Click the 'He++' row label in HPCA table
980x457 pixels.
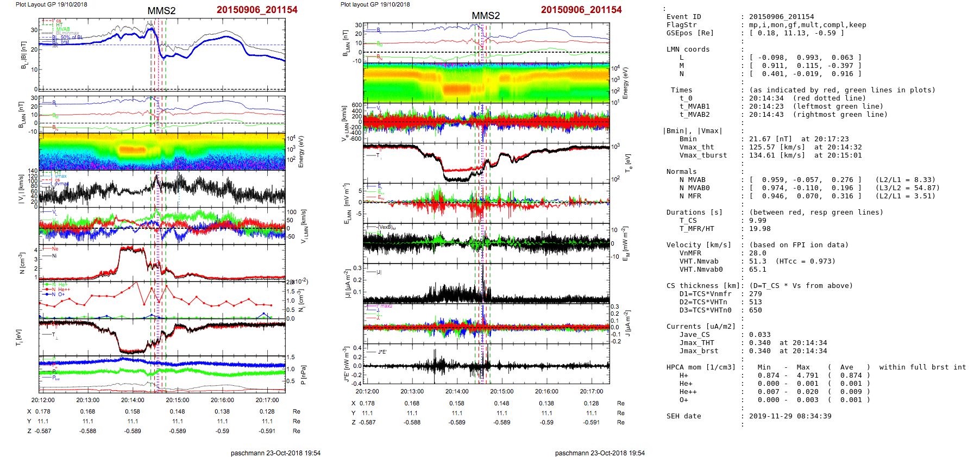688,392
